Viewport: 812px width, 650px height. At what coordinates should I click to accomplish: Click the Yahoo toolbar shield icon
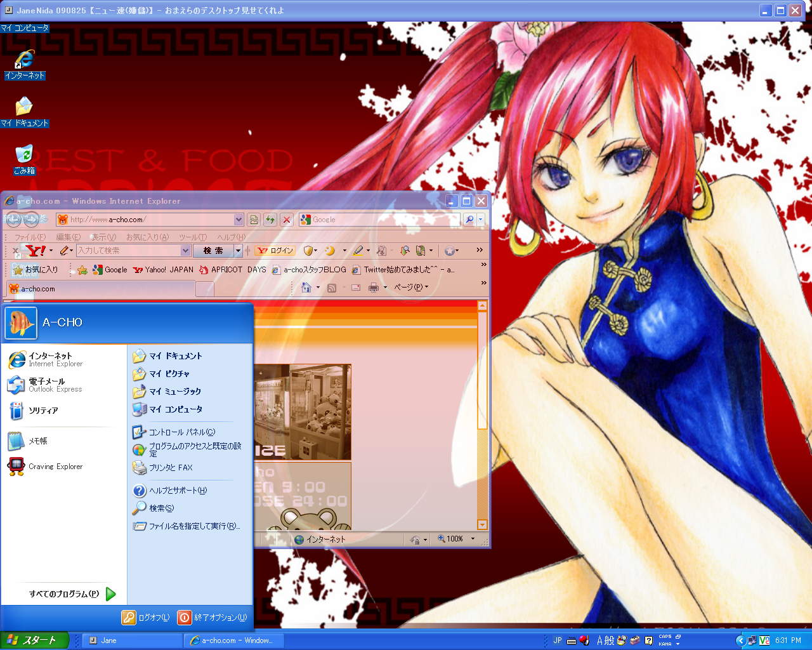pos(308,251)
